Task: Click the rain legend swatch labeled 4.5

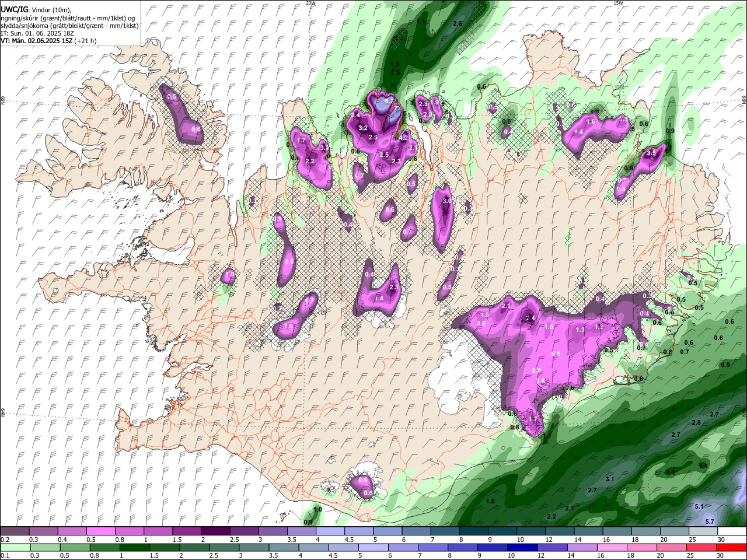Action: click(x=343, y=547)
